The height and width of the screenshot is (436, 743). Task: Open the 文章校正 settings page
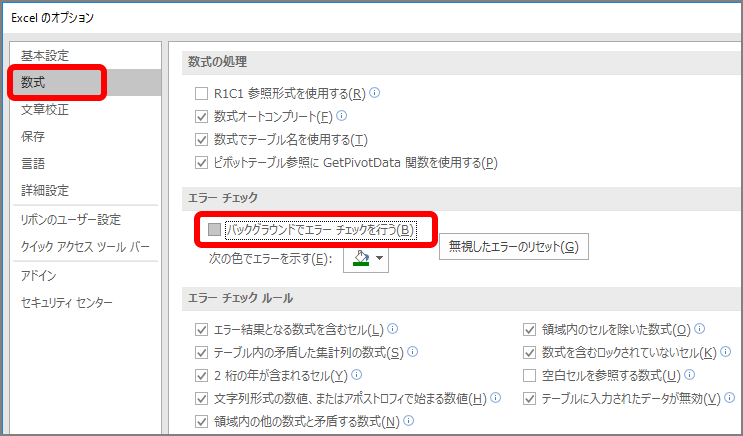pyautogui.click(x=45, y=109)
